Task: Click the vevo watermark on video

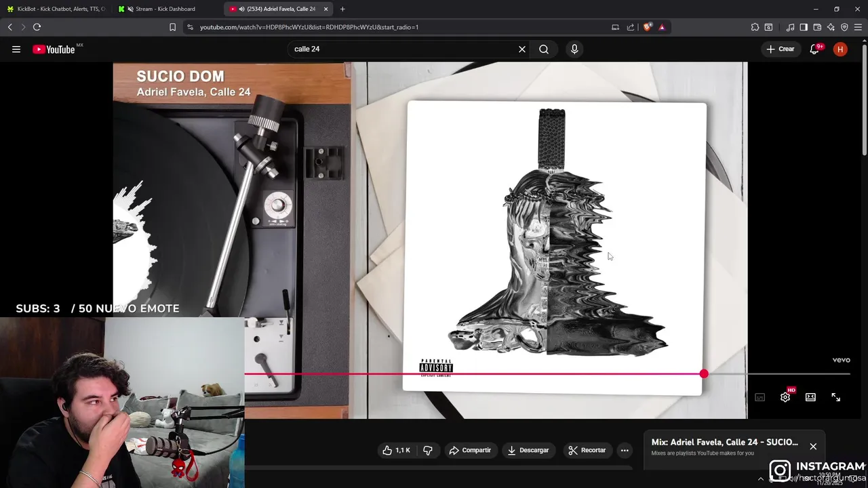Action: click(x=841, y=360)
